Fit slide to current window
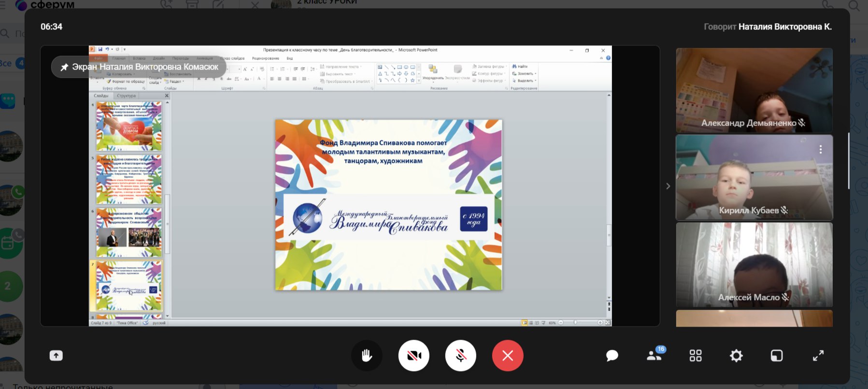Screen dimensions: 868x389 (608, 322)
